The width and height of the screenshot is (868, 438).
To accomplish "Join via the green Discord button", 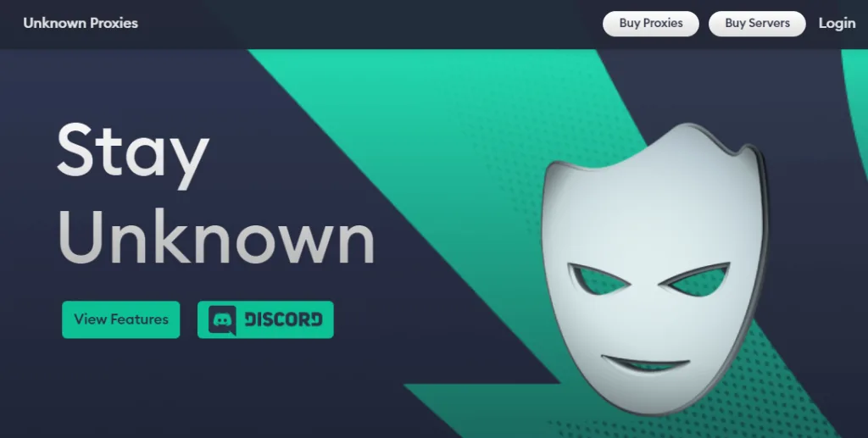I will [x=265, y=319].
